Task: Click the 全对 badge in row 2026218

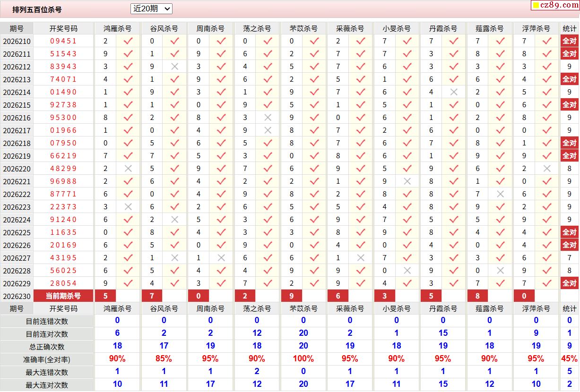Action: [570, 143]
